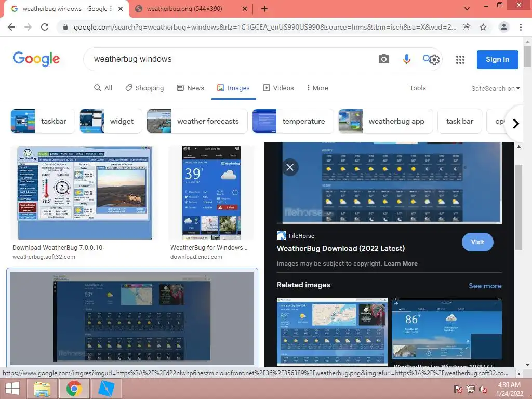The image size is (532, 399).
Task: Select the weatherbug app chip
Action: click(x=386, y=121)
